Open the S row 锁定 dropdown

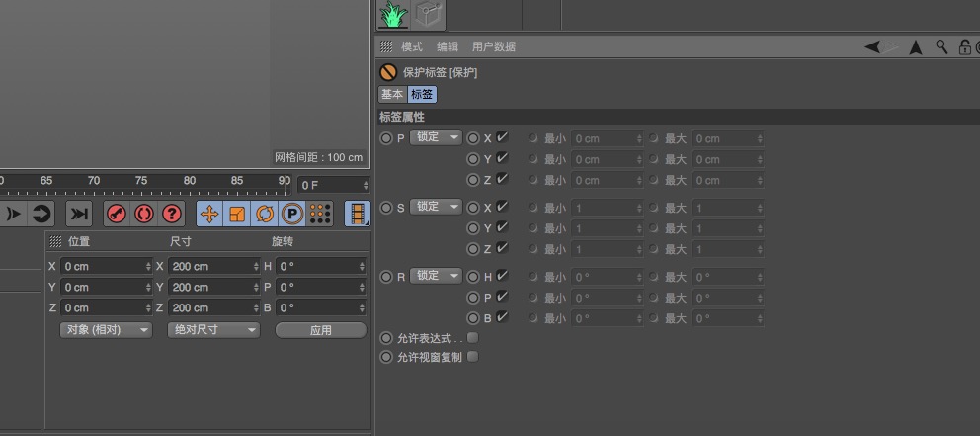coord(436,207)
